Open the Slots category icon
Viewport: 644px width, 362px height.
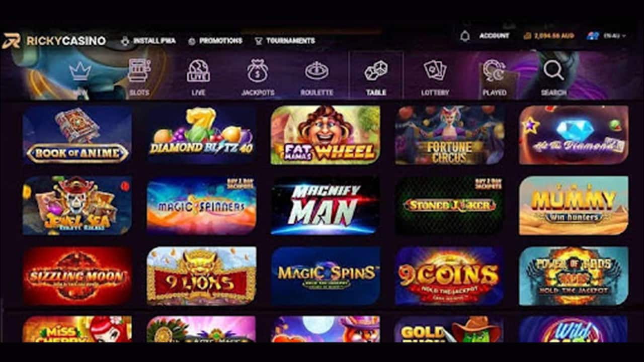tap(139, 70)
